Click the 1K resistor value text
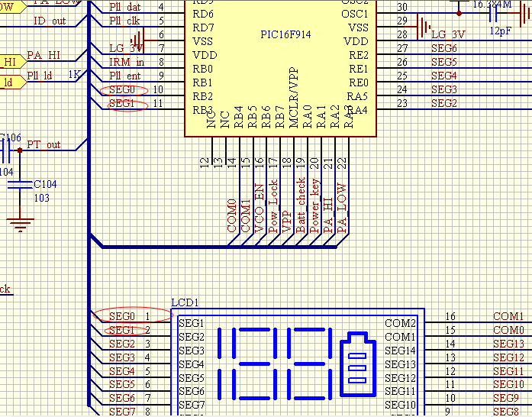The width and height of the screenshot is (532, 417). [x=74, y=75]
